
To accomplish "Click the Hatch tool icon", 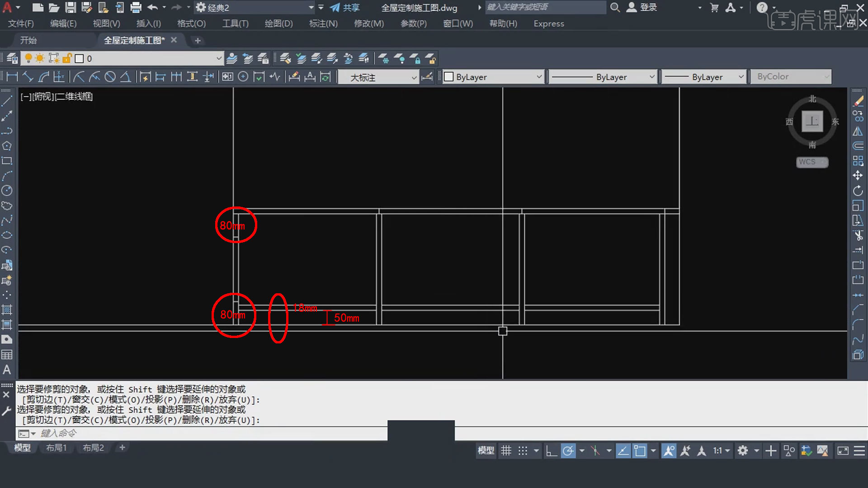I will (7, 310).
